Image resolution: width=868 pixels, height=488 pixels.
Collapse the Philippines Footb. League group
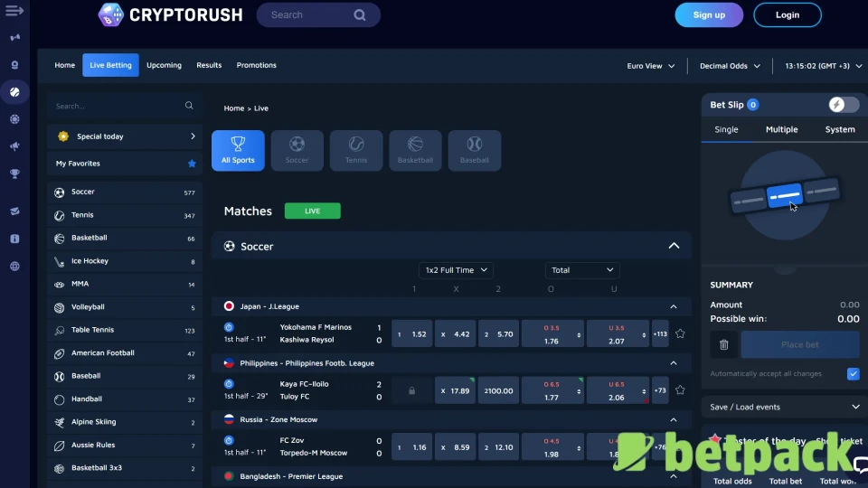[674, 363]
